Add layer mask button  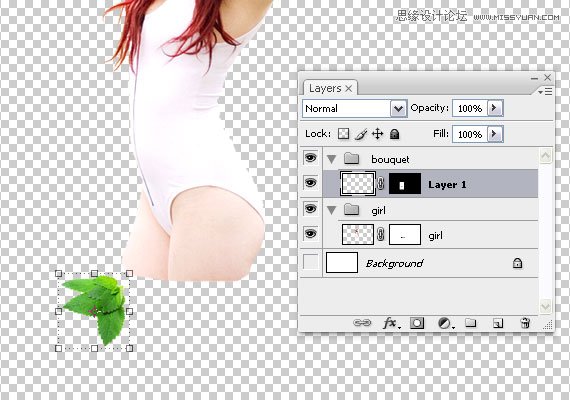(x=417, y=323)
